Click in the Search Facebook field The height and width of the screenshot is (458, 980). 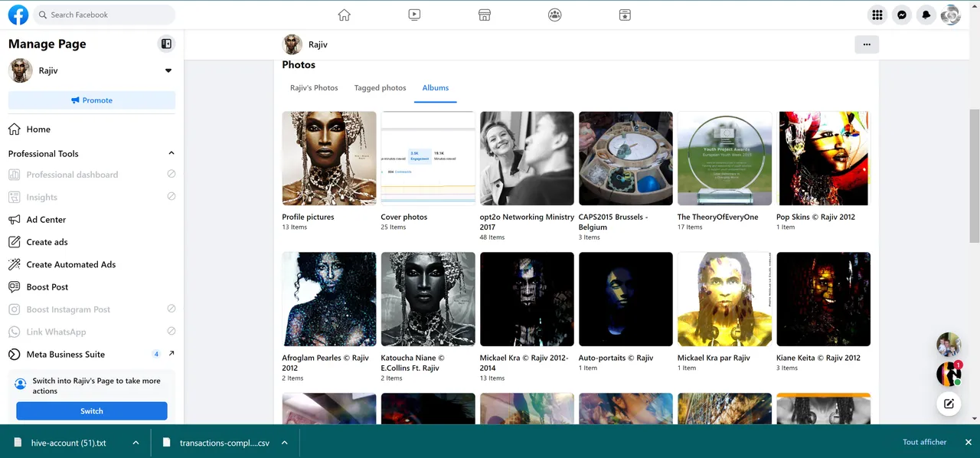tap(104, 15)
